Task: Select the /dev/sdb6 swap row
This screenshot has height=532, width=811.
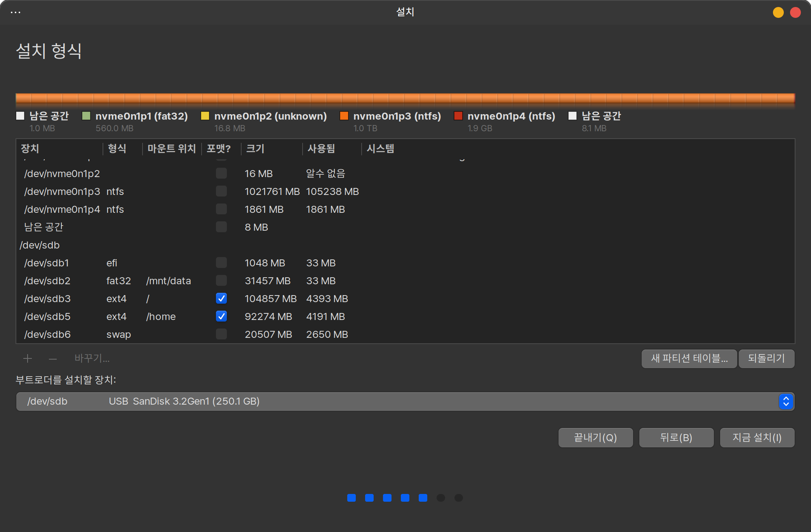Action: tap(47, 334)
